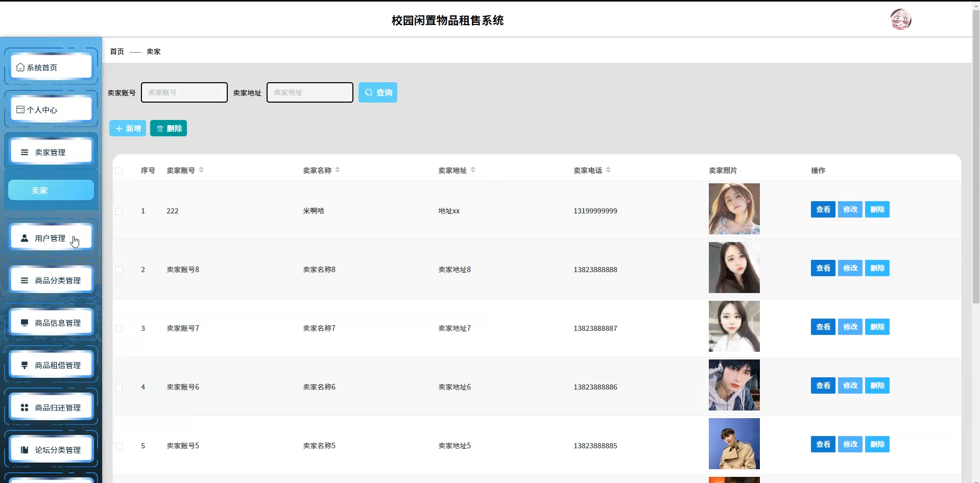
Task: Expand 商品信息管理 in the sidebar
Action: pyautogui.click(x=51, y=322)
